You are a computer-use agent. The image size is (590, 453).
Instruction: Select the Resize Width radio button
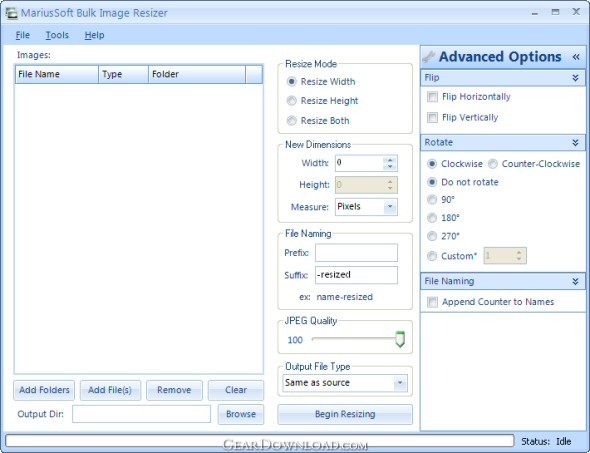[291, 82]
